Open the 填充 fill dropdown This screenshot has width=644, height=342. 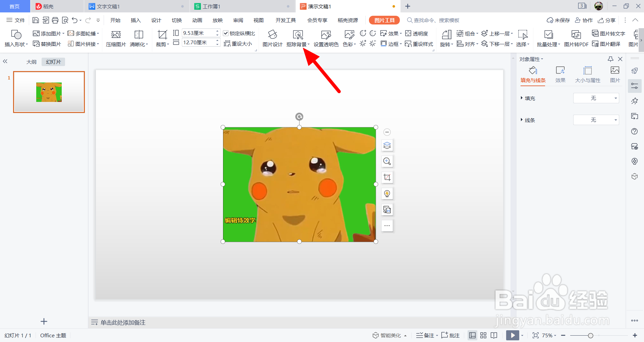[596, 98]
